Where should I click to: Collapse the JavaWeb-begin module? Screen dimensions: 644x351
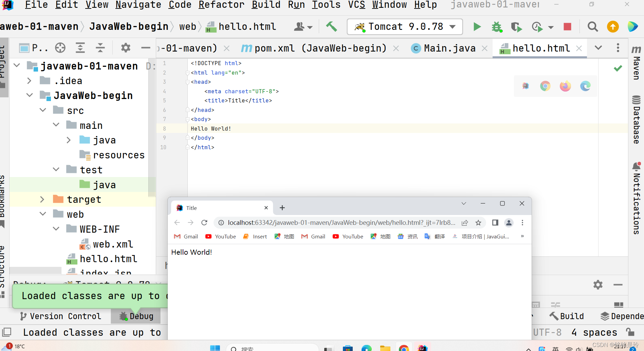tap(30, 95)
